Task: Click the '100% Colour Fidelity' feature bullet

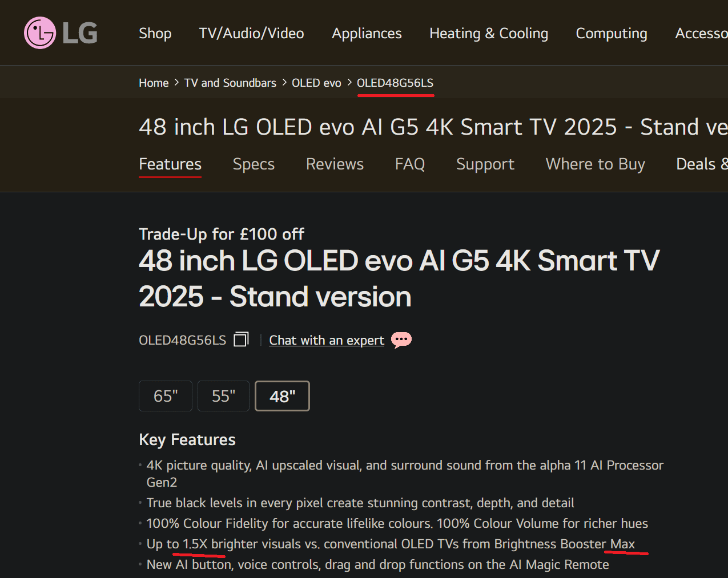Action: click(397, 523)
